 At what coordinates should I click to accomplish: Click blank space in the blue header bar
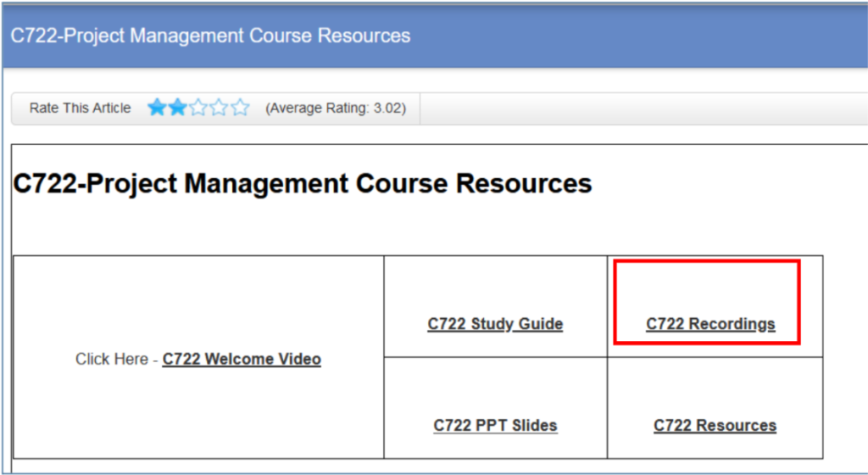tap(637, 36)
